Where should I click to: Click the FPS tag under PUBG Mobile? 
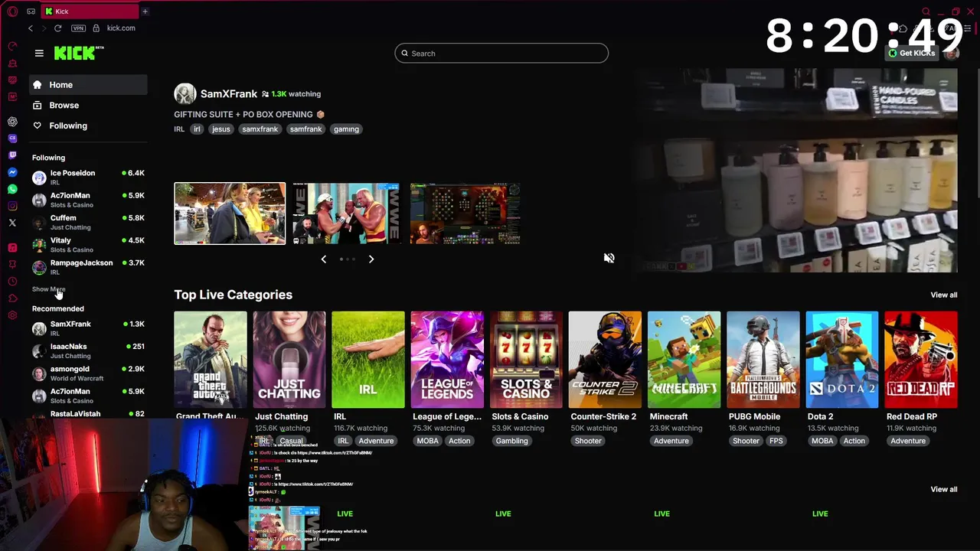[776, 441]
